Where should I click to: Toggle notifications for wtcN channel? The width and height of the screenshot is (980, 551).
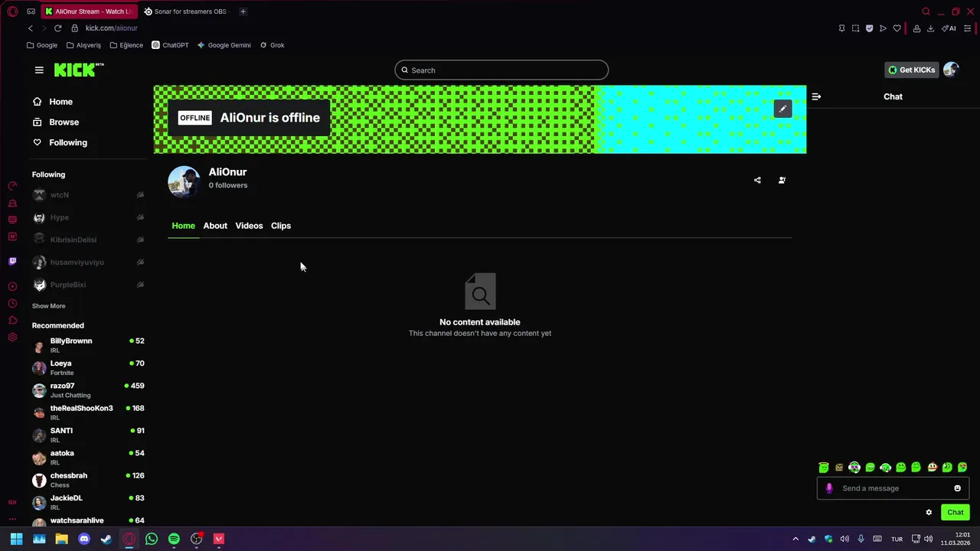(x=140, y=195)
